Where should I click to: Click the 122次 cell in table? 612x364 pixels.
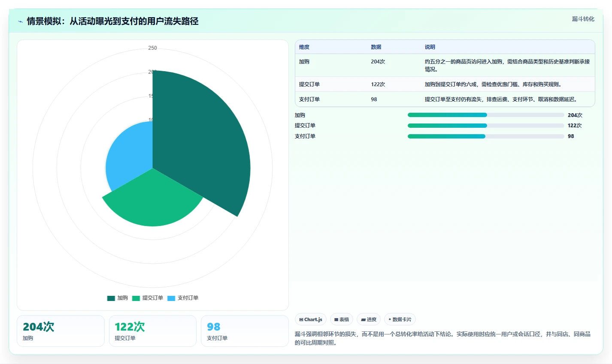coord(378,84)
